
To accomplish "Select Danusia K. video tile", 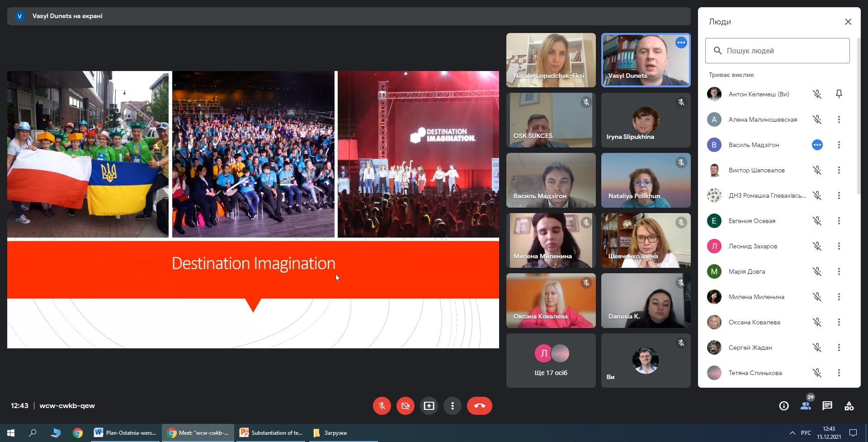I will click(x=646, y=301).
